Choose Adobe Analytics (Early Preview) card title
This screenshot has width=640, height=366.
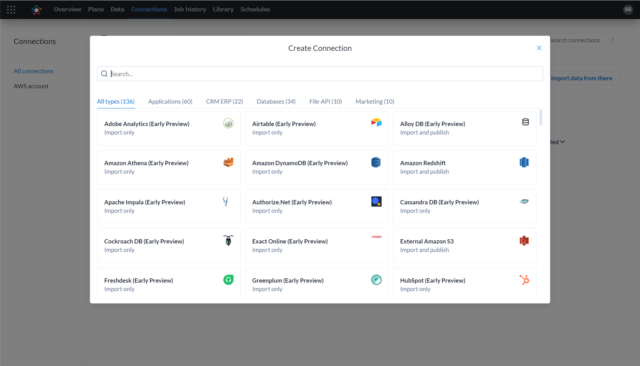pos(147,124)
